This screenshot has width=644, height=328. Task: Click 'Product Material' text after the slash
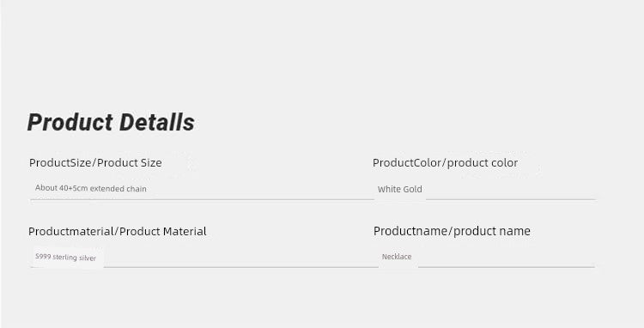click(163, 231)
